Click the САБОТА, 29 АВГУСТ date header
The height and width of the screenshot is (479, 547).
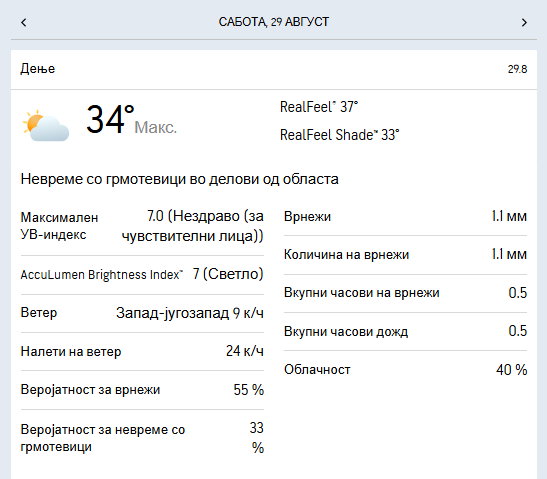(x=274, y=22)
